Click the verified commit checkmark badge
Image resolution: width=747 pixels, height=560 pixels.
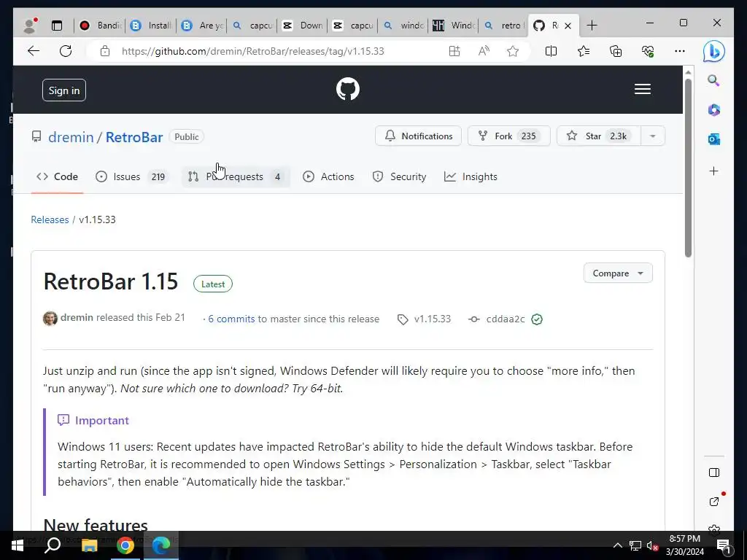click(537, 319)
